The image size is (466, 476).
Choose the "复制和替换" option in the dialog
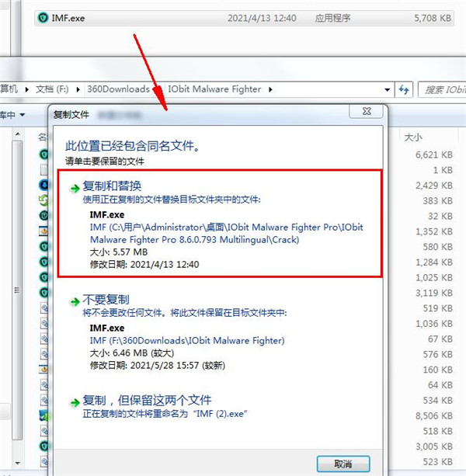[x=220, y=224]
